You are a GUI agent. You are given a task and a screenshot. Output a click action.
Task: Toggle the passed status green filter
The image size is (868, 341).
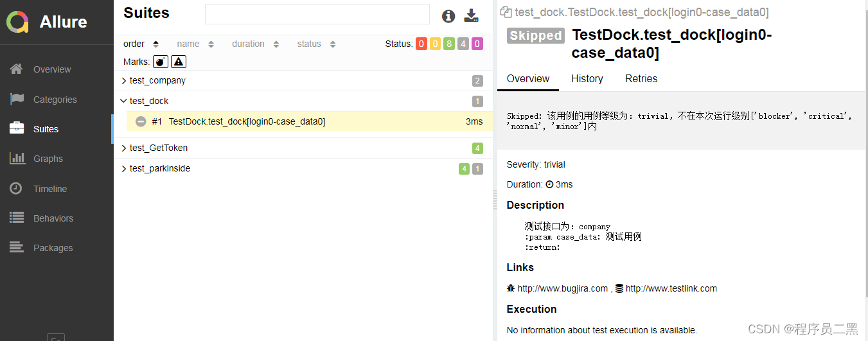click(x=449, y=44)
